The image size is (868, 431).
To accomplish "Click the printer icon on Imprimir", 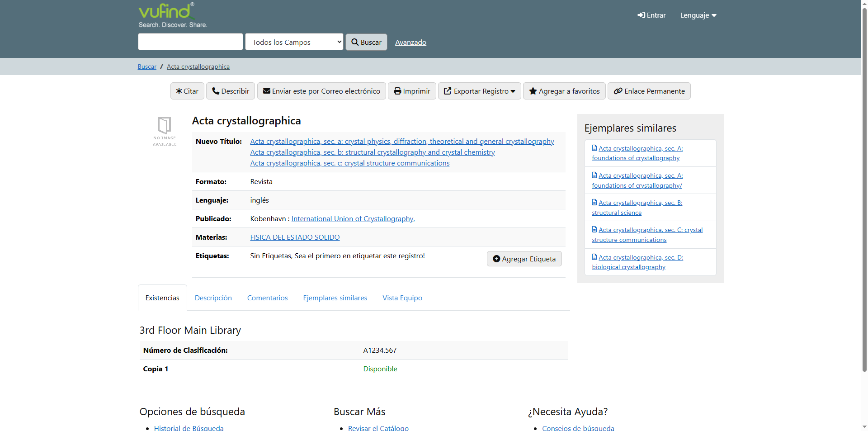I will (397, 91).
